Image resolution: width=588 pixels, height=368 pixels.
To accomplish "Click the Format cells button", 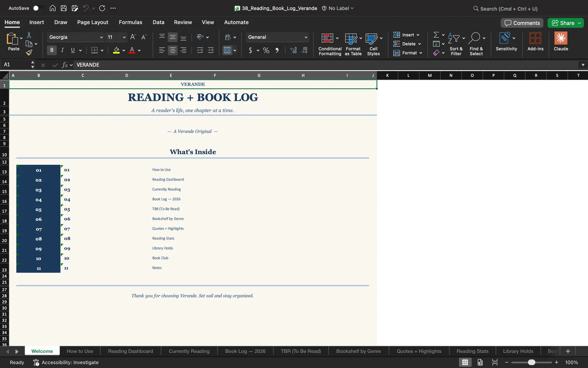I will pos(408,53).
